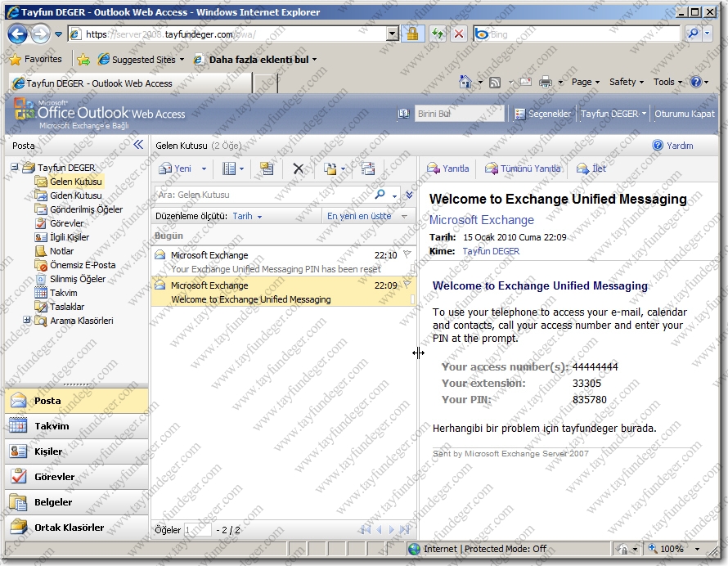Viewport: 728px width, 566px height.
Task: Switch to the Takvim navigation section
Action: [77, 426]
